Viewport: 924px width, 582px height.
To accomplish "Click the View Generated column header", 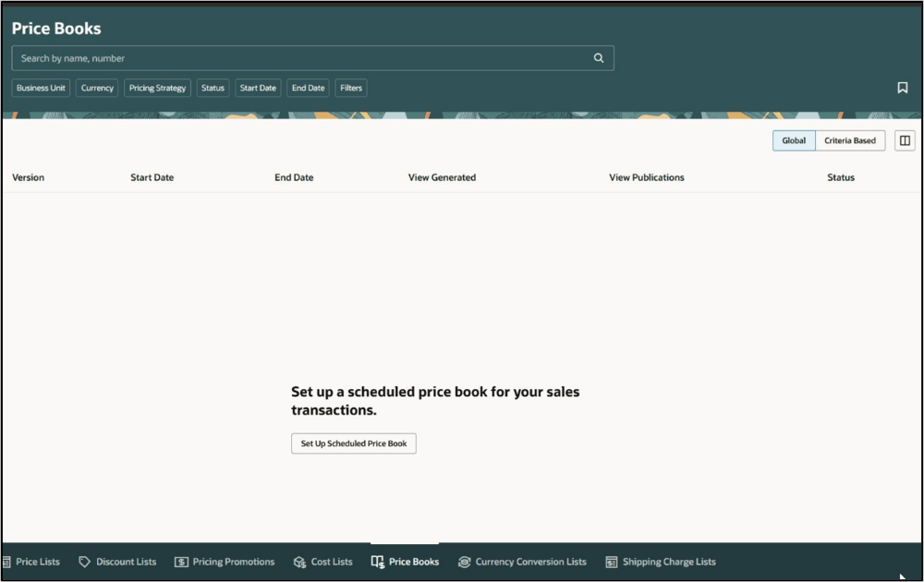I will click(x=442, y=177).
